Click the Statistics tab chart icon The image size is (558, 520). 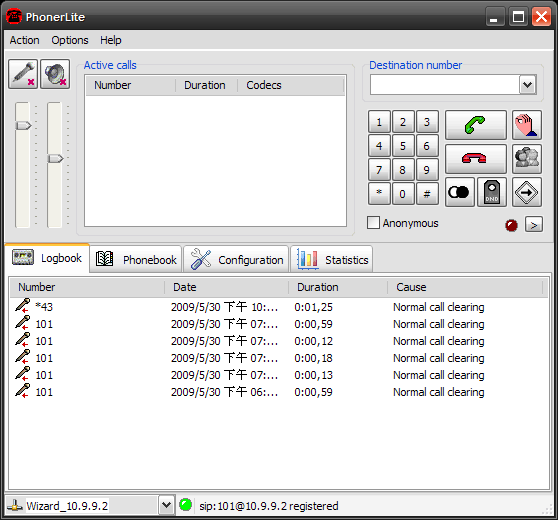coord(307,259)
